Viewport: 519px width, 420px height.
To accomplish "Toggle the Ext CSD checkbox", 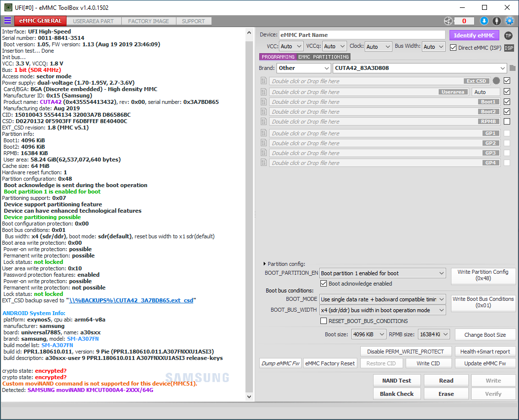I will [x=507, y=81].
